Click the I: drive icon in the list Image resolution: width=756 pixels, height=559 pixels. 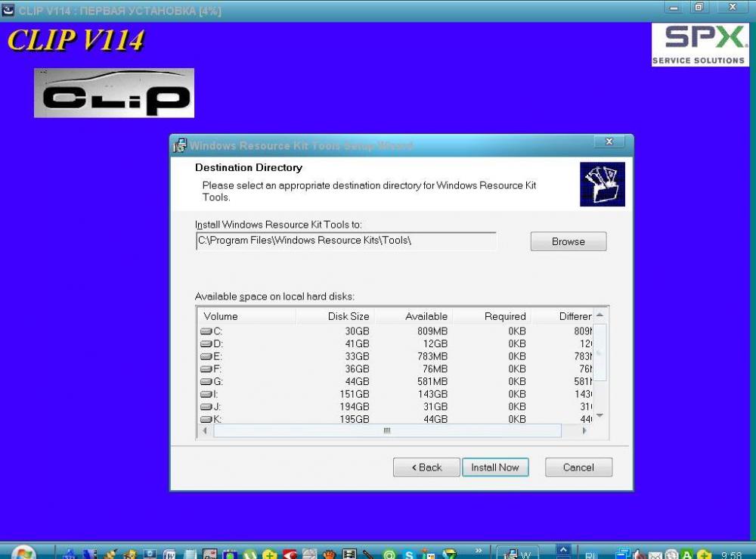[206, 394]
